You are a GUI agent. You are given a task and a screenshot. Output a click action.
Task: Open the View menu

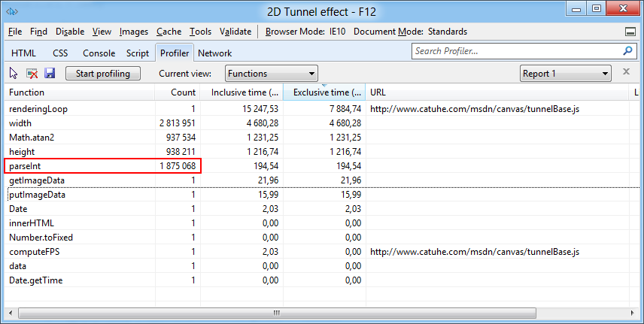pyautogui.click(x=102, y=32)
